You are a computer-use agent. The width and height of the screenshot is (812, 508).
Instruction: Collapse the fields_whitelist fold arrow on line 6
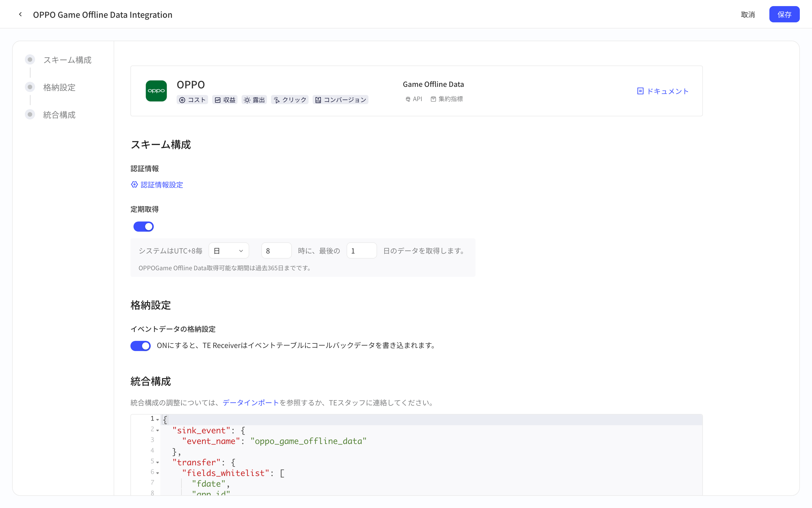(157, 473)
